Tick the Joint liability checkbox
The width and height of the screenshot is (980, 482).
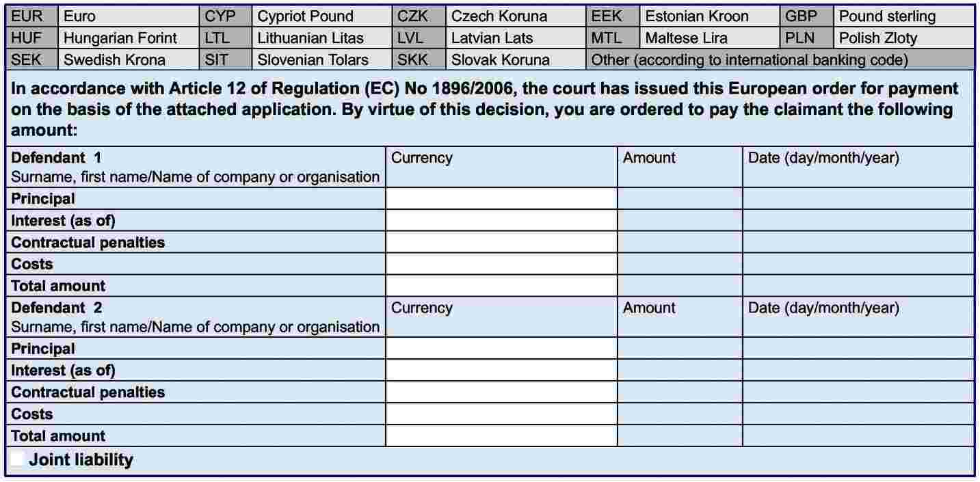click(18, 459)
